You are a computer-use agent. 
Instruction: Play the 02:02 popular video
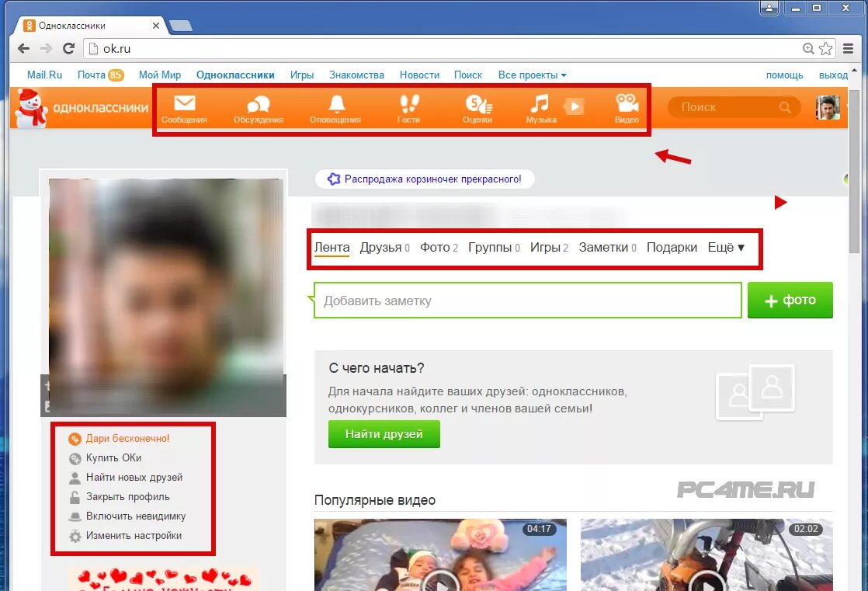tap(707, 554)
